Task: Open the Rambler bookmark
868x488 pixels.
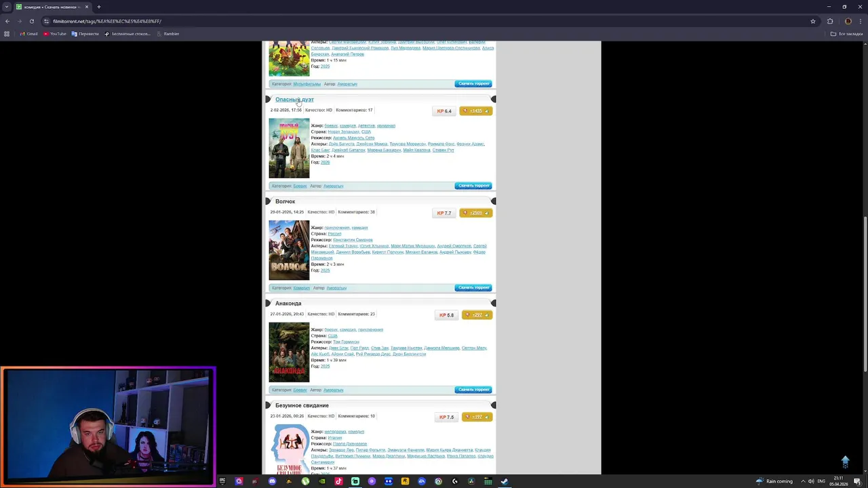Action: (167, 34)
